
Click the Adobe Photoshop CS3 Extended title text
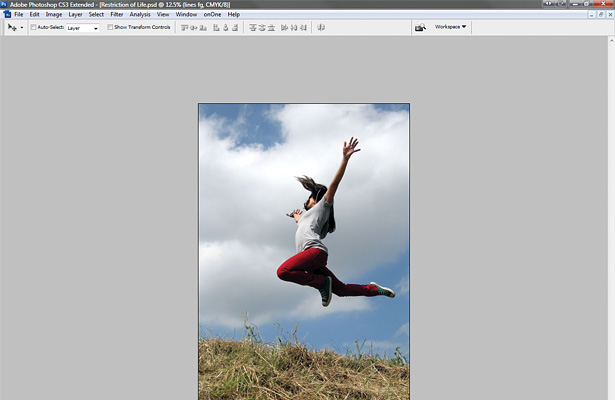tap(52, 5)
